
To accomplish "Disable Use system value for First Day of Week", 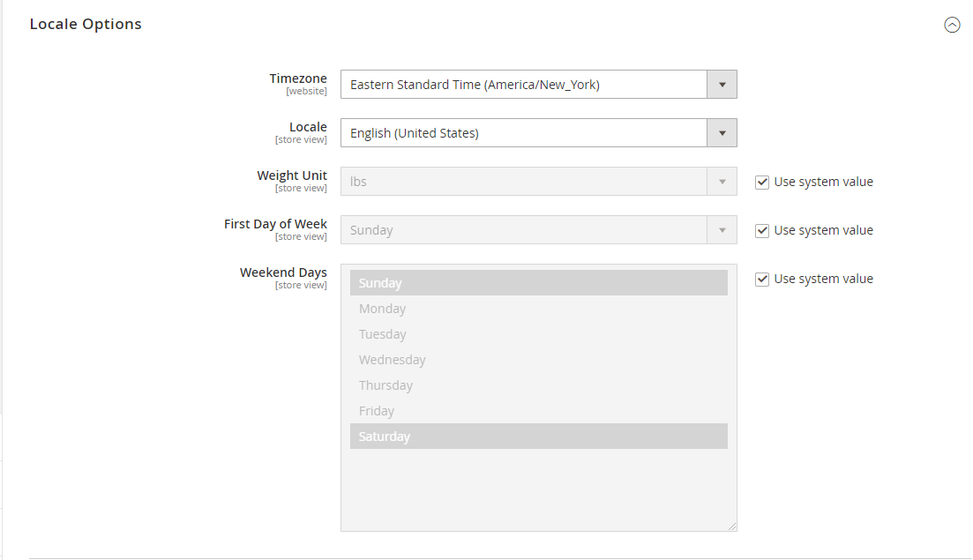I will [x=761, y=230].
